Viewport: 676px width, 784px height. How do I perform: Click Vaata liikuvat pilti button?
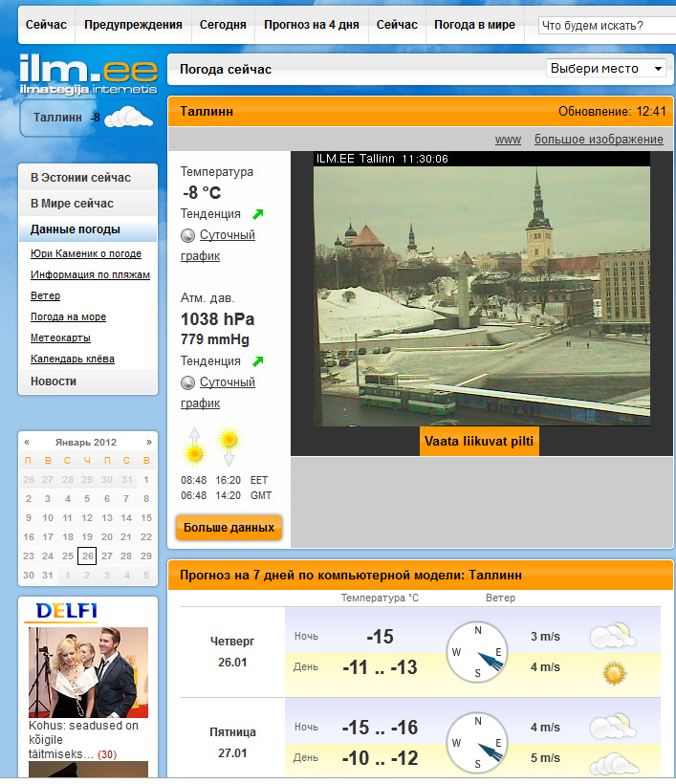tap(479, 441)
